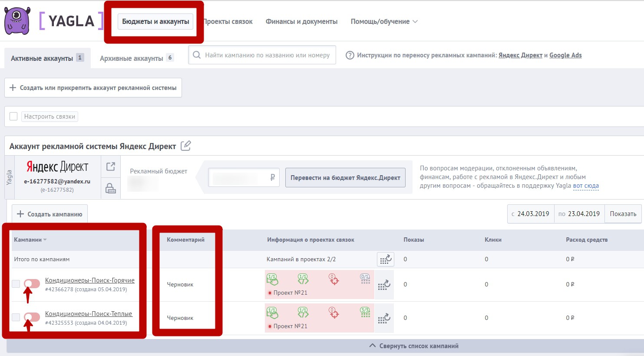Screen dimensions: 644x356
Task: Click code brackets 1/1 icon in Горячие row
Action: pos(303,279)
